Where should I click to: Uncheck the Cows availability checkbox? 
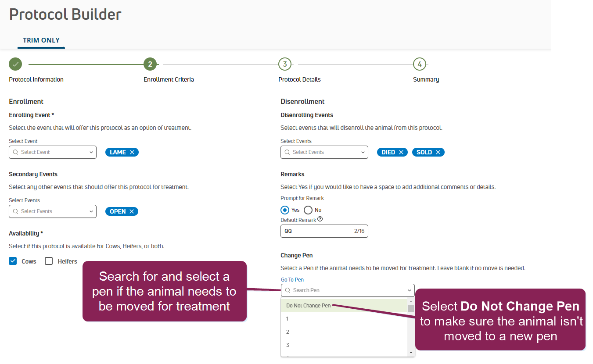(13, 261)
